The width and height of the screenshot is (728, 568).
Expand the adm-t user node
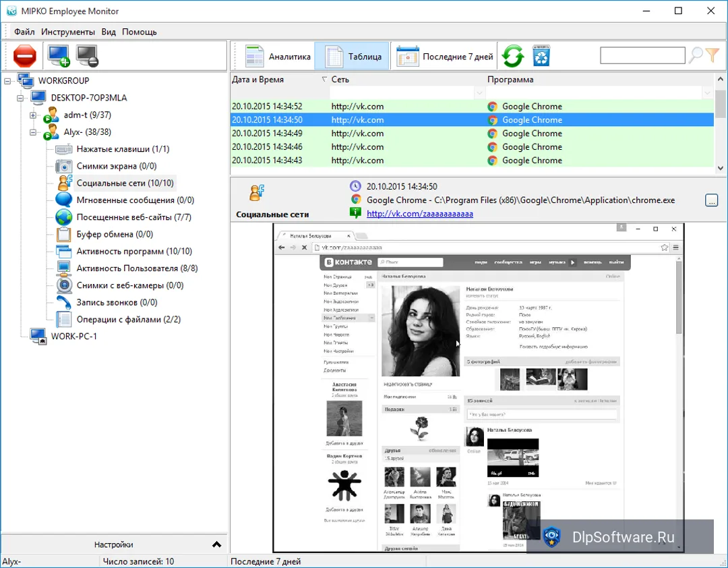tap(33, 115)
